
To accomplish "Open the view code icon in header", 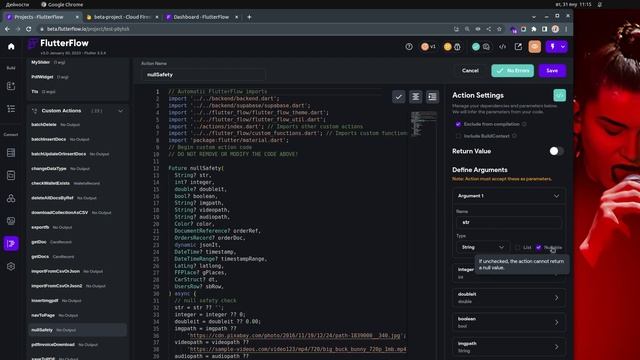I will point(502,47).
